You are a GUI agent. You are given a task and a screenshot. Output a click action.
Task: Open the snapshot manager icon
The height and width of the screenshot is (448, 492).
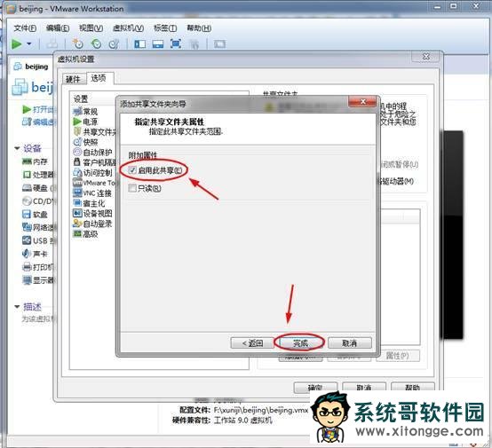tap(114, 43)
